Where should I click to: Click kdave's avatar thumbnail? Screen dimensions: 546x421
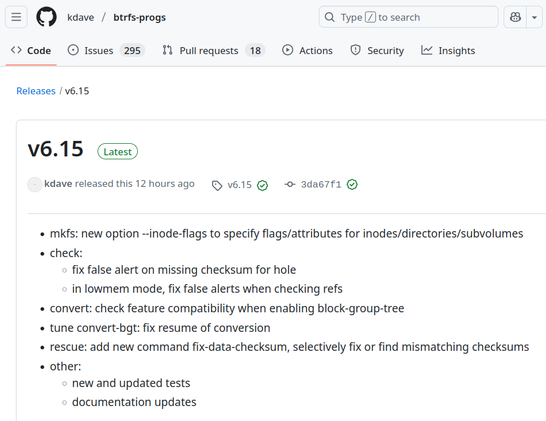click(35, 185)
